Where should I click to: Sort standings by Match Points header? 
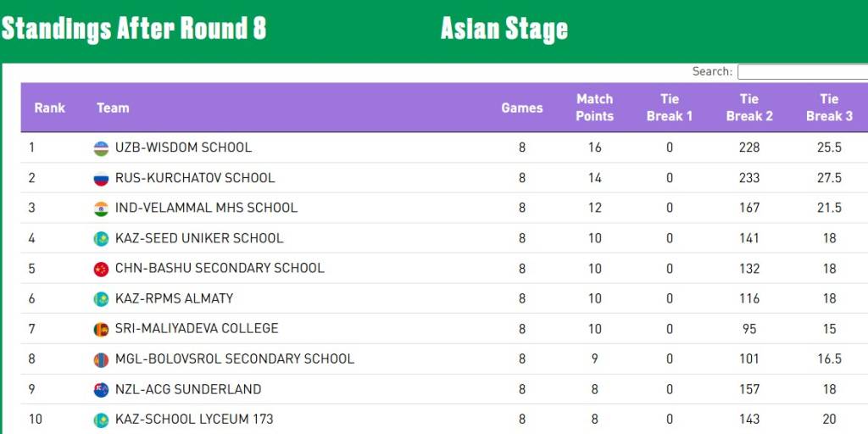tap(594, 108)
